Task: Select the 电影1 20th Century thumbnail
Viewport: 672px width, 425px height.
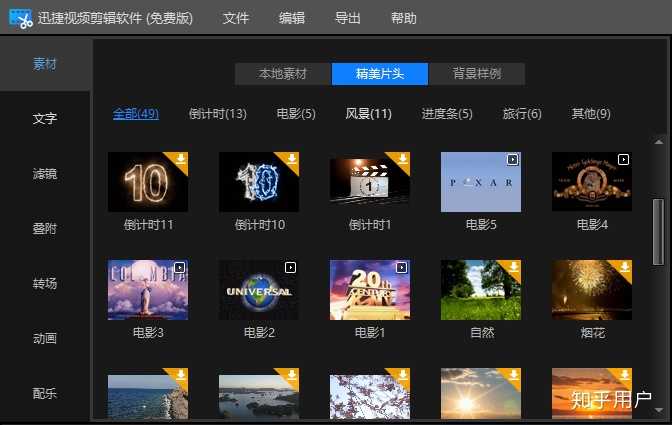Action: tap(370, 290)
